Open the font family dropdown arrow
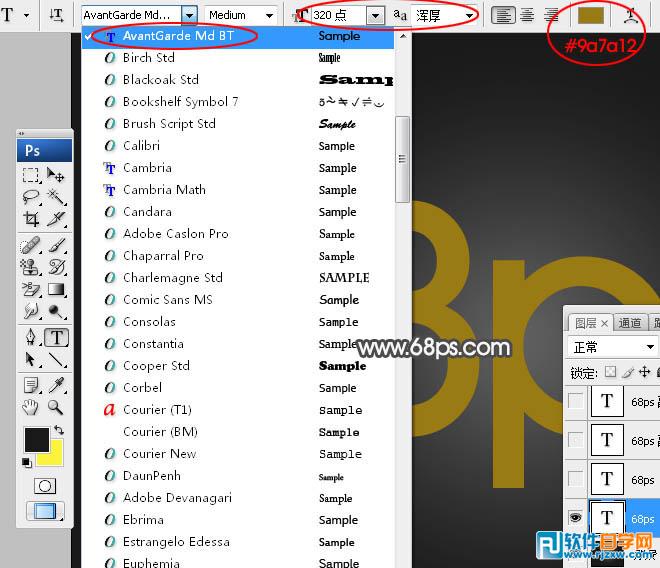This screenshot has width=660, height=568. pos(189,15)
